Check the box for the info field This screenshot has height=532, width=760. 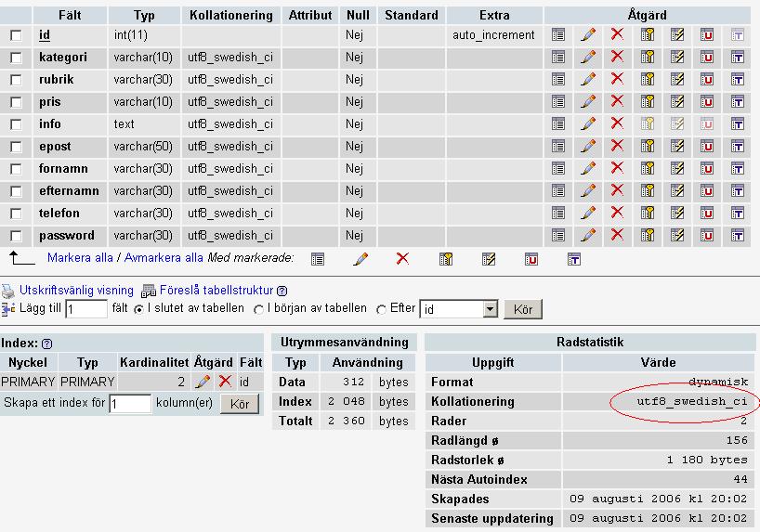tap(16, 124)
